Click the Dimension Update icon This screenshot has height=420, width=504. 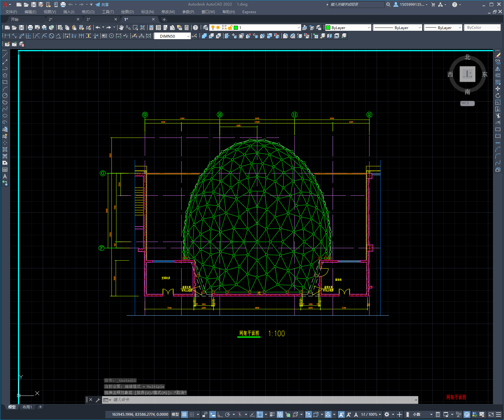(149, 36)
